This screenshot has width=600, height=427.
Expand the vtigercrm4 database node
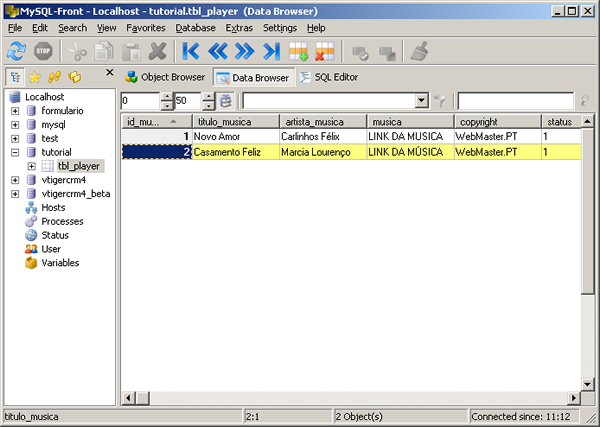[x=15, y=180]
